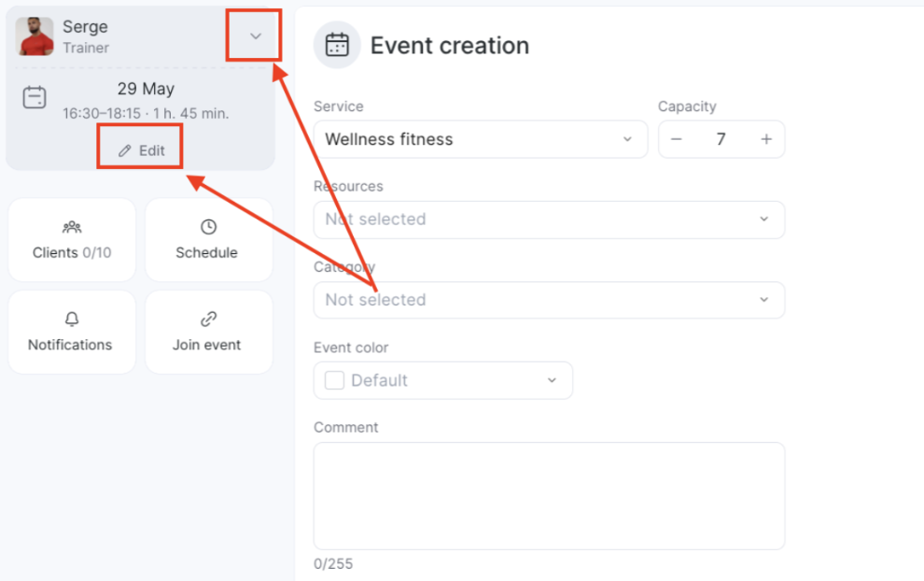Select the Schedule tile label
This screenshot has height=581, width=924.
point(207,252)
